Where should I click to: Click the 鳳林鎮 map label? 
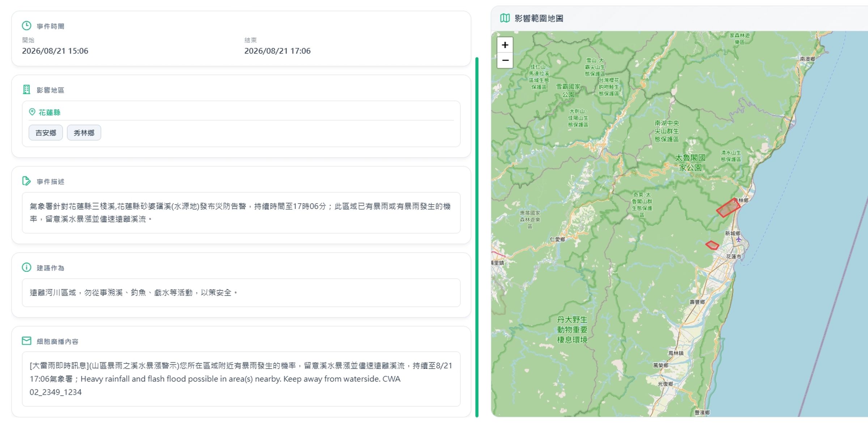676,353
